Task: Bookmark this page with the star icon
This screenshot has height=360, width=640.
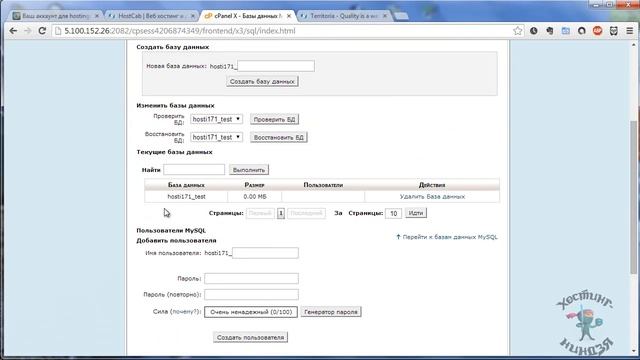Action: click(x=518, y=31)
